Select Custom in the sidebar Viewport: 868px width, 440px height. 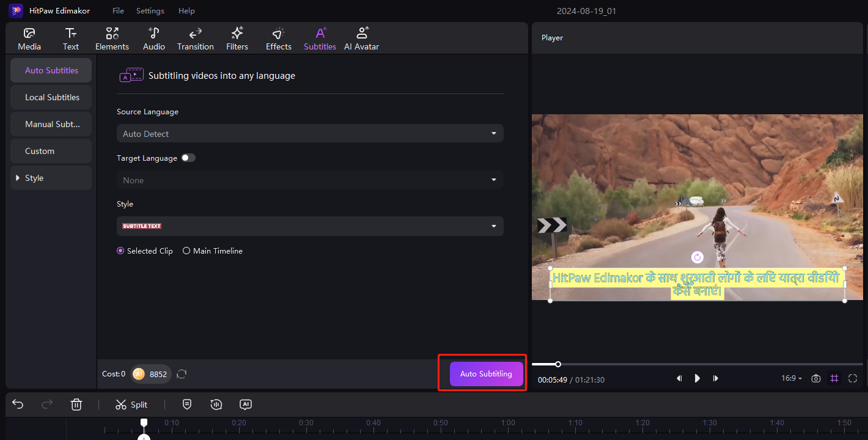point(51,151)
